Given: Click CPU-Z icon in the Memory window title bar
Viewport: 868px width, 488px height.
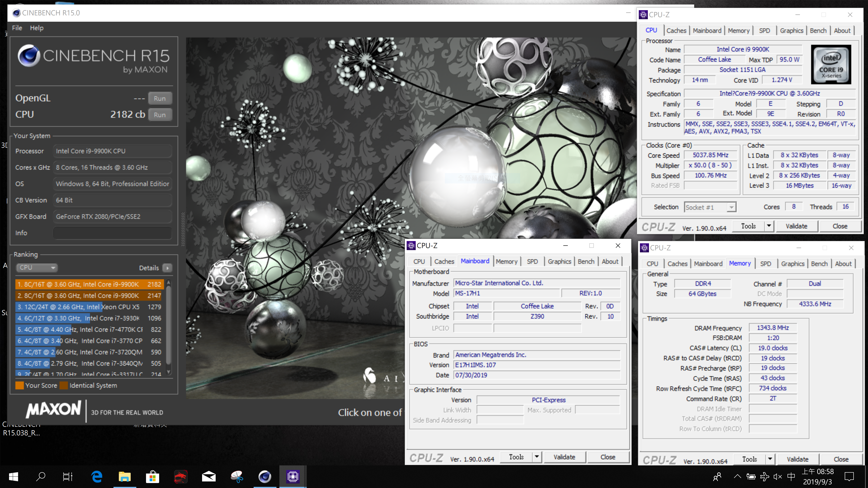Looking at the screenshot, I should click(644, 248).
